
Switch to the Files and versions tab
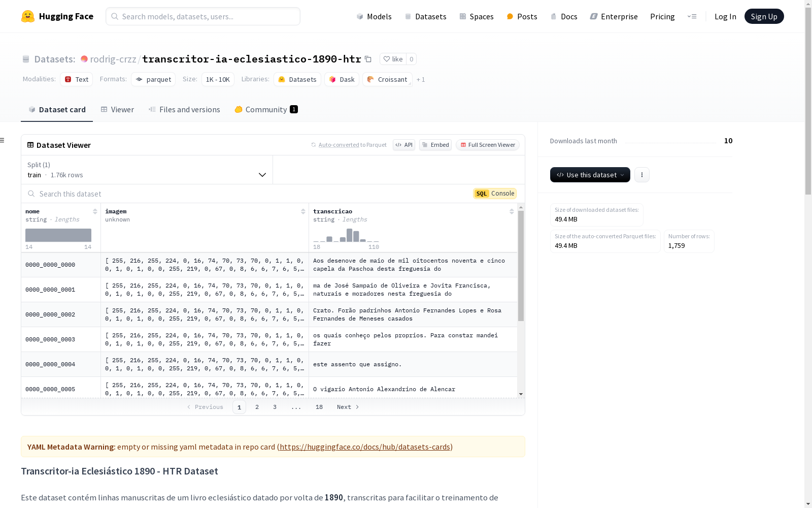pyautogui.click(x=184, y=109)
